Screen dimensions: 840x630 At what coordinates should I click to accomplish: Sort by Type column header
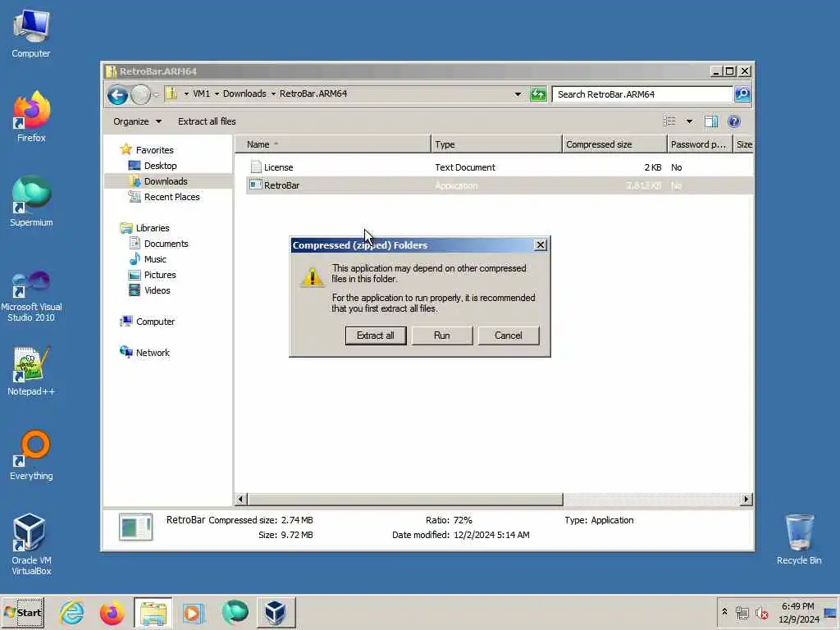click(x=496, y=144)
